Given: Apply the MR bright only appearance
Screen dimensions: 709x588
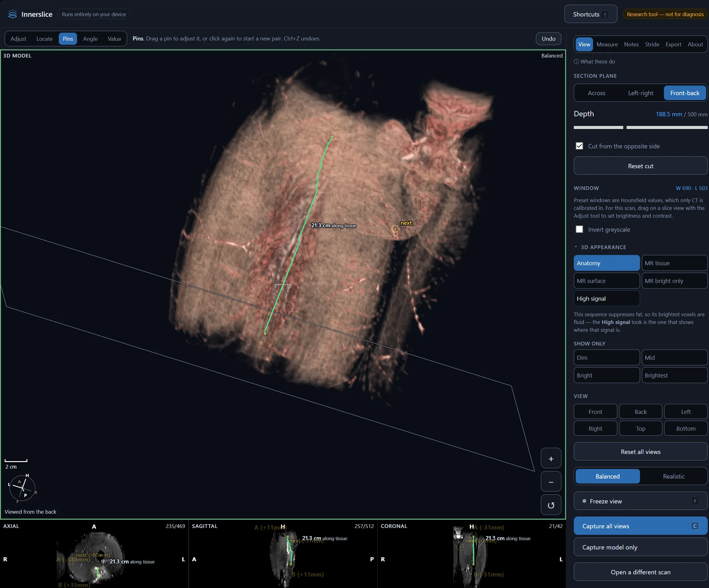Looking at the screenshot, I should (x=674, y=281).
